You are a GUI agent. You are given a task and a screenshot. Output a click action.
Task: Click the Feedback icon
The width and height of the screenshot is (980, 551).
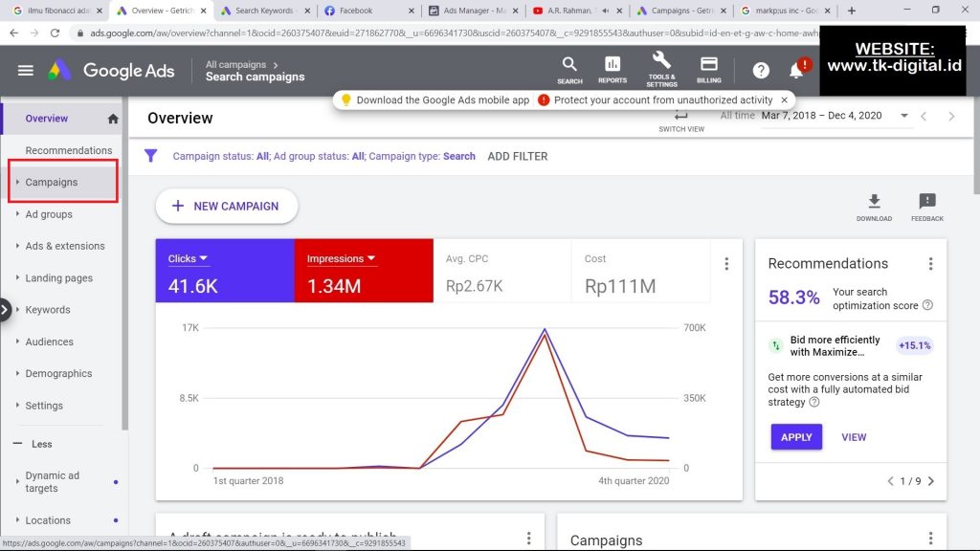click(x=926, y=202)
